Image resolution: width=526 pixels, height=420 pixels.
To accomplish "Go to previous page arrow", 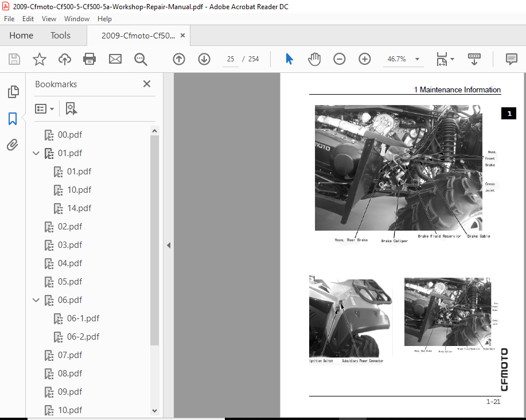I will (x=179, y=59).
